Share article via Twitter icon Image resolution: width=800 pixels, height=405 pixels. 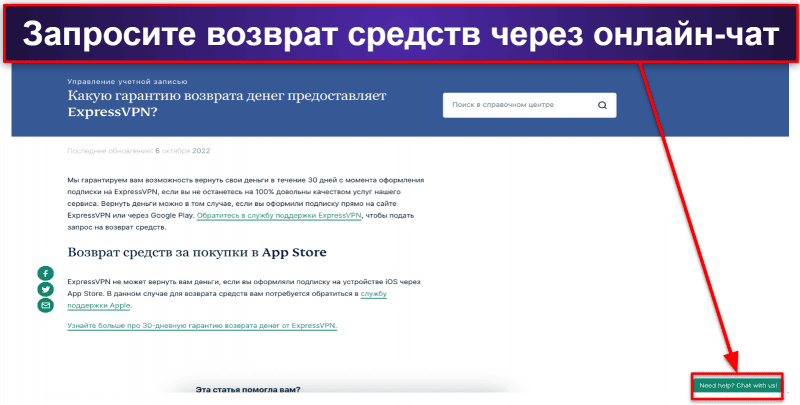pos(45,289)
